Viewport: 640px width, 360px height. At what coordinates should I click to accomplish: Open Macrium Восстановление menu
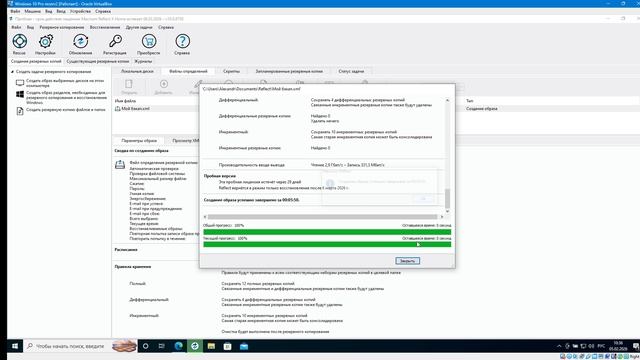(105, 27)
